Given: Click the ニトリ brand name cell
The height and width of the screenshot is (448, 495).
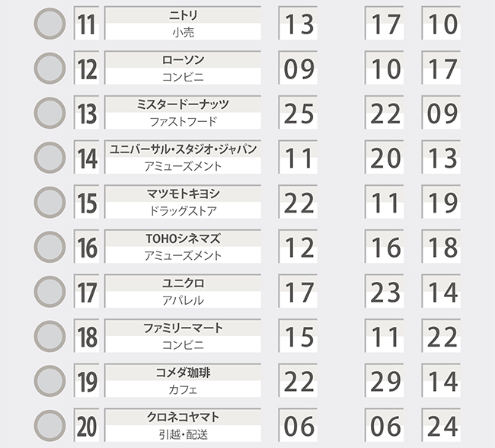Looking at the screenshot, I should pyautogui.click(x=183, y=23).
